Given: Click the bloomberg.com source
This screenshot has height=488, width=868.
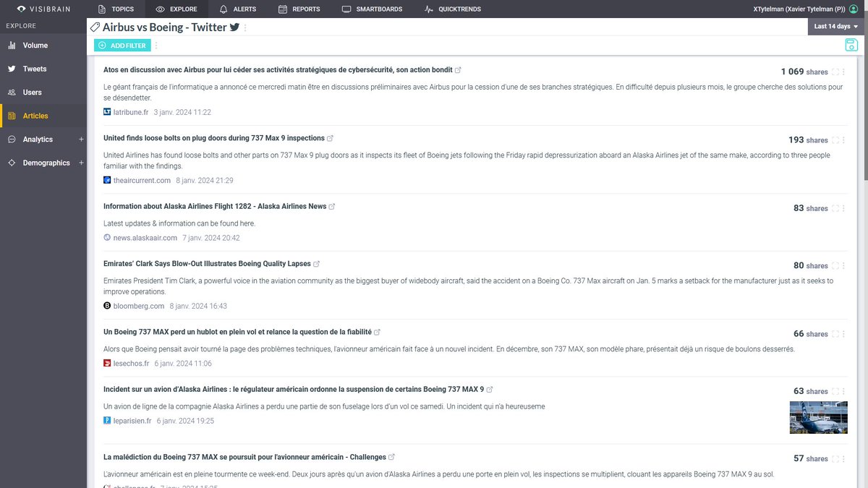Looking at the screenshot, I should (134, 307).
